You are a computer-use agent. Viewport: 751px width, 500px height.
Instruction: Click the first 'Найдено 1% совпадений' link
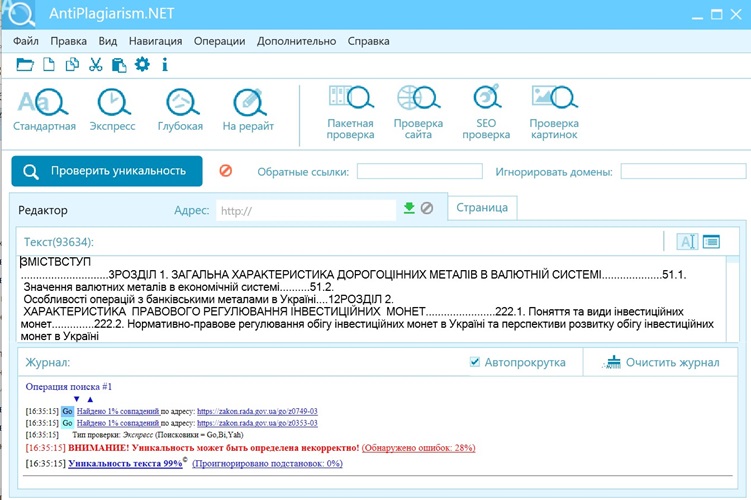click(x=118, y=411)
